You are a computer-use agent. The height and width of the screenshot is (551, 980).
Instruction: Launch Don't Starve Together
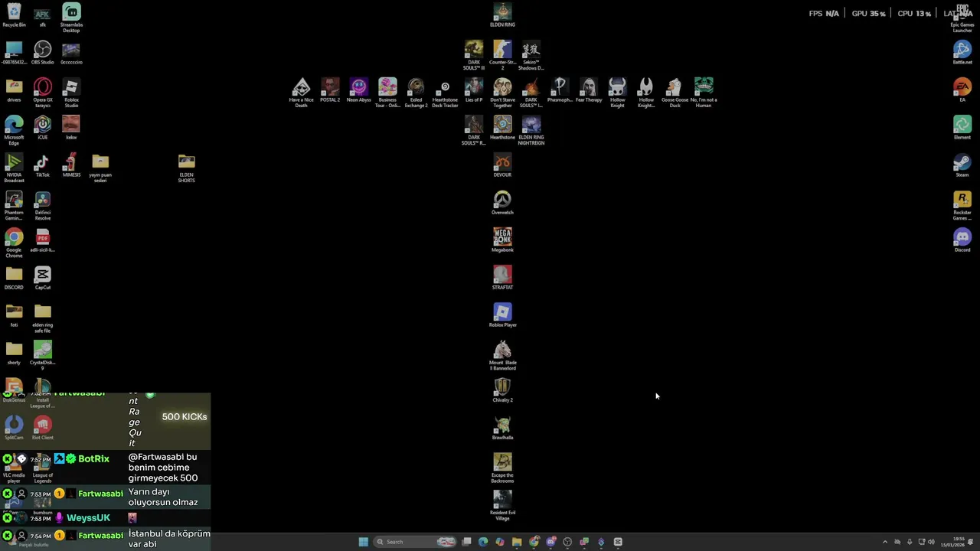[502, 93]
